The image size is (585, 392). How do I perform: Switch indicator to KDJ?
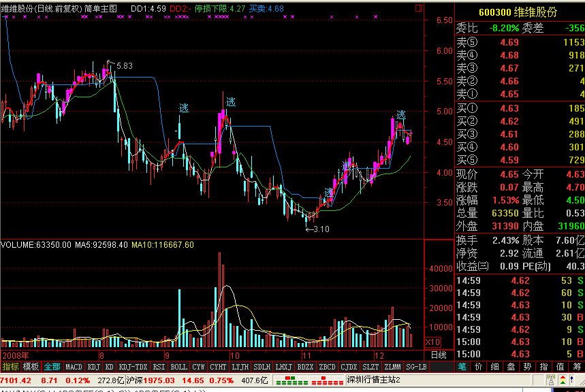tap(93, 367)
